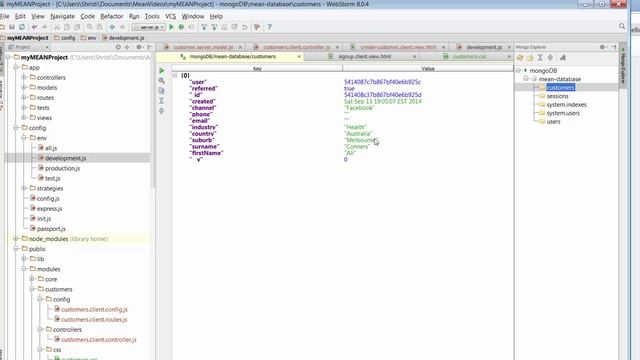Viewport: 640px width, 360px height.
Task: Open Mongo Explorer vertical side tab
Action: [623, 65]
